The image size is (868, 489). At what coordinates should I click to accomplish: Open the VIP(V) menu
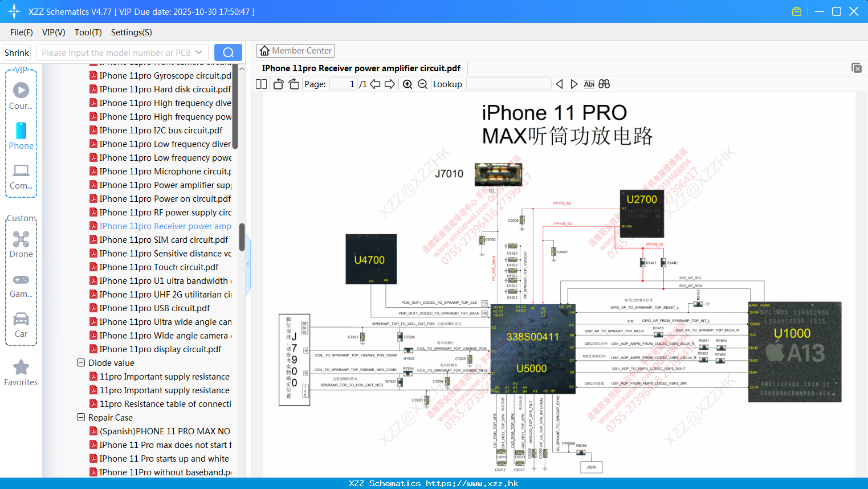[54, 32]
